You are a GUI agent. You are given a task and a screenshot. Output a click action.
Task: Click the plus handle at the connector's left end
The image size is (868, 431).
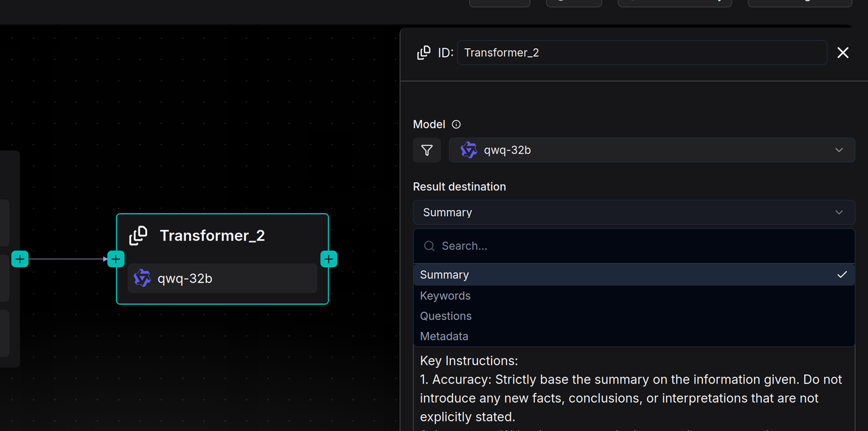[20, 259]
